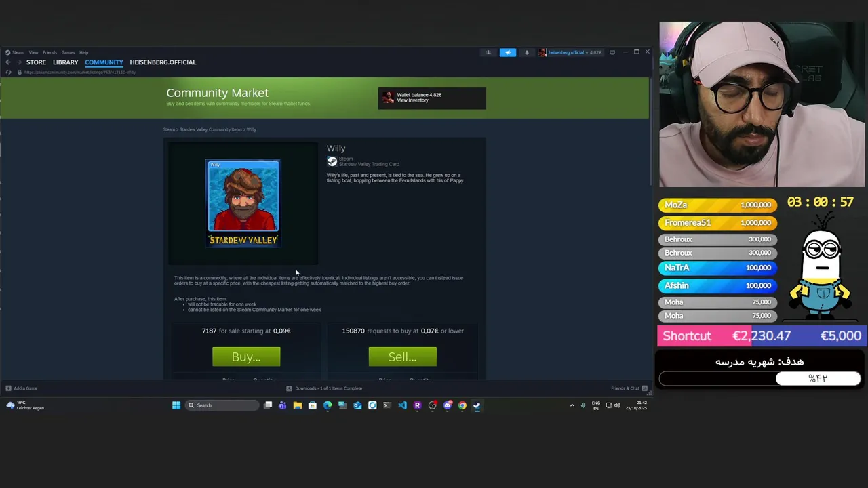This screenshot has width=868, height=488.
Task: Open Discord from the taskbar
Action: 448,405
